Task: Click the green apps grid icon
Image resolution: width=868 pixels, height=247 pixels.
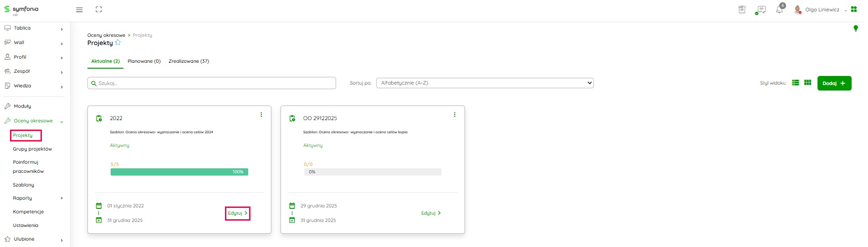Action: pos(854,9)
